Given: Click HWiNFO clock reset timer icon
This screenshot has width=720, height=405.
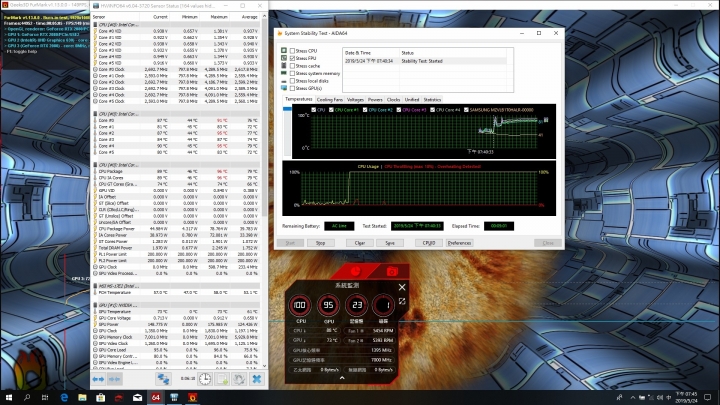Looking at the screenshot, I should [x=205, y=379].
